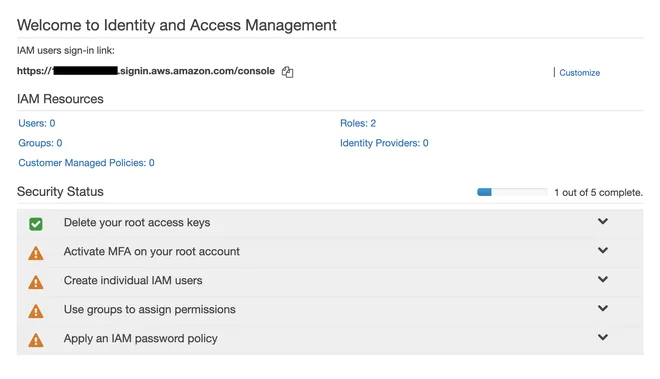Open the Customize sign-in link option
The height and width of the screenshot is (379, 660).
[579, 73]
